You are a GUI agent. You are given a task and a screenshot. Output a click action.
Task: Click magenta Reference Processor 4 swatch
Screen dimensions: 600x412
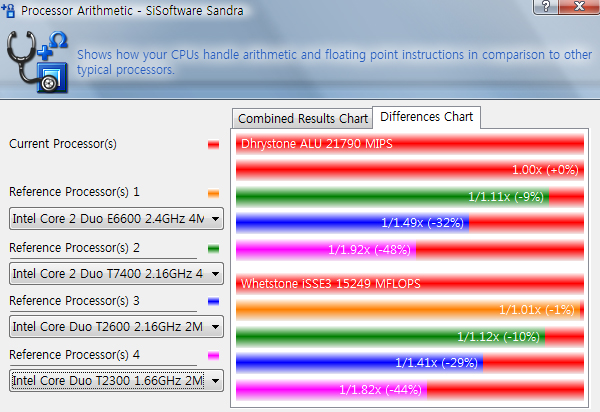click(x=214, y=356)
